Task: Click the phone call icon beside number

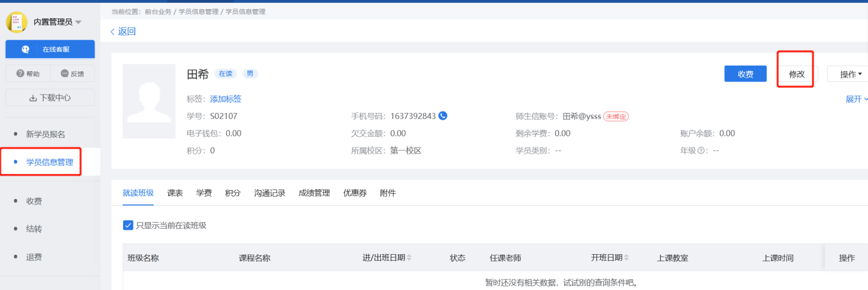Action: 443,116
